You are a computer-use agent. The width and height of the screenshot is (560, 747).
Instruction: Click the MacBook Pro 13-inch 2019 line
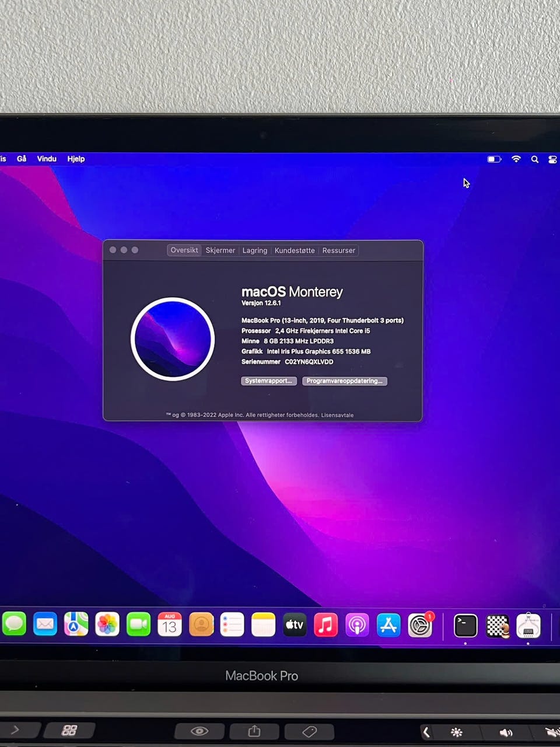coord(323,320)
